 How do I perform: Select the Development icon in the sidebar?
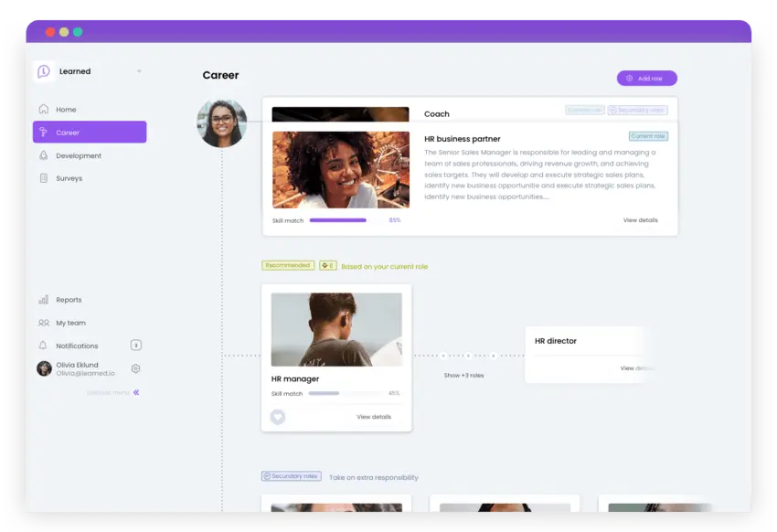pyautogui.click(x=42, y=155)
